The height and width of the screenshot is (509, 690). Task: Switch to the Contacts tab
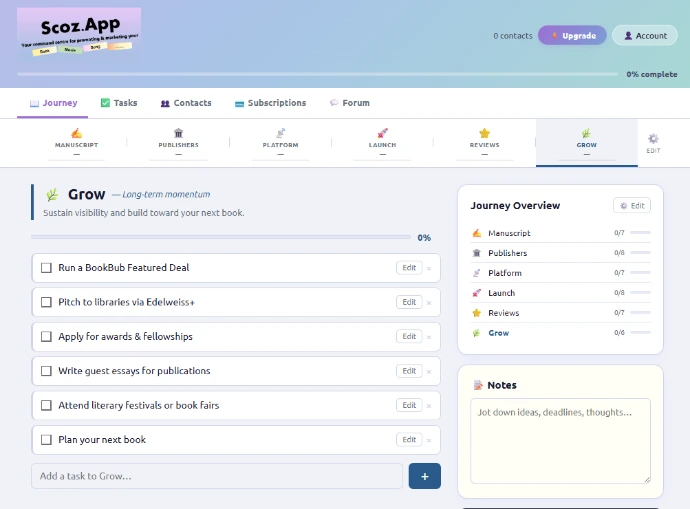pos(186,103)
